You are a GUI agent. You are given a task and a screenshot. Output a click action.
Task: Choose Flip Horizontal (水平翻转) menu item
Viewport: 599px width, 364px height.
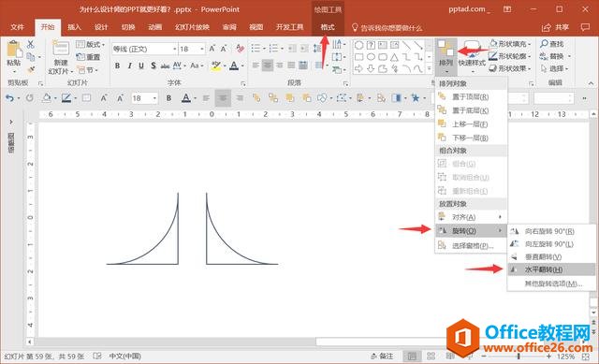point(551,269)
